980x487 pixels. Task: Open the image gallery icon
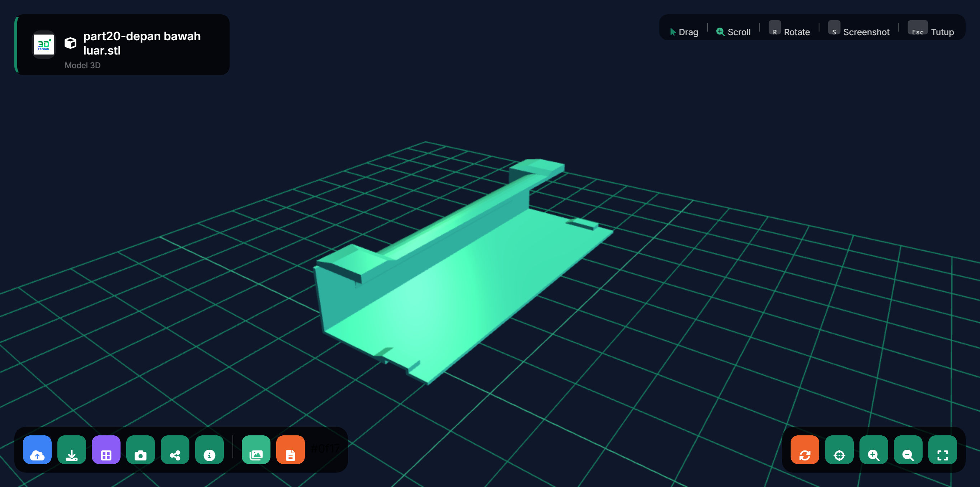pos(256,450)
